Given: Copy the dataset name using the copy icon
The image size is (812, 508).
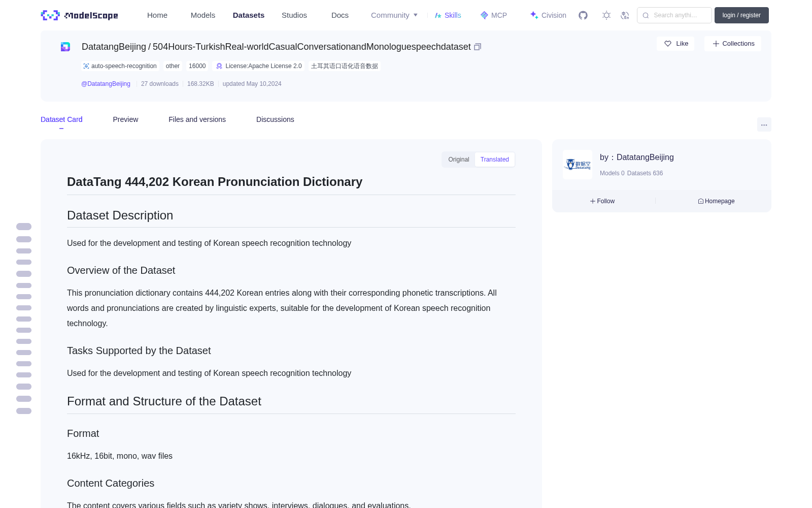Looking at the screenshot, I should point(478,47).
